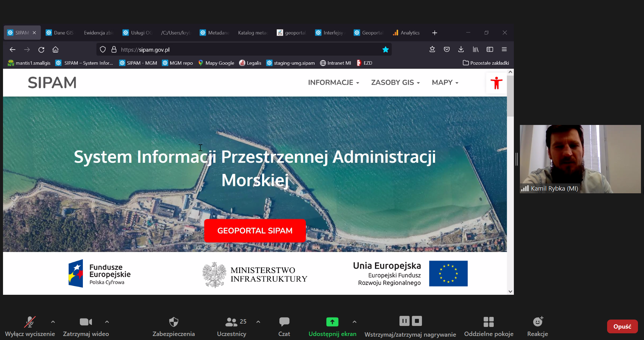
Task: Switch to the Analytics browser tab
Action: point(407,33)
